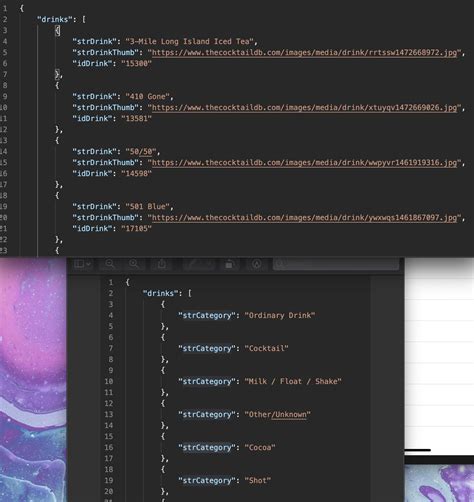Click the "strCategory" key on line 7
474x502 pixels.
point(207,348)
